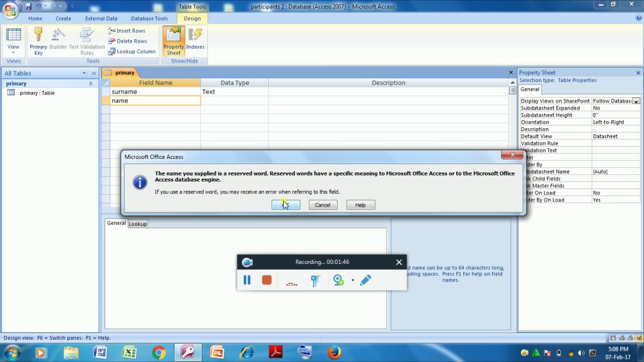This screenshot has height=362, width=644.
Task: Click the Insert Rows command
Action: [126, 31]
